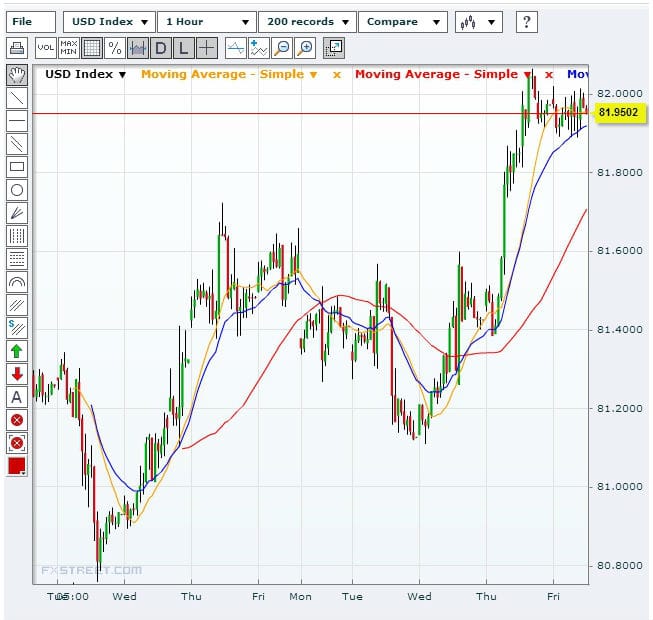This screenshot has width=653, height=620.
Task: Toggle the L button in toolbar
Action: point(183,48)
